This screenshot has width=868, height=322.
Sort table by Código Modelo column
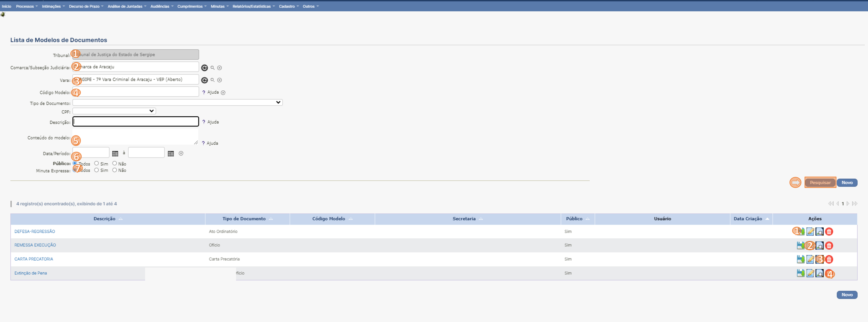coord(332,219)
